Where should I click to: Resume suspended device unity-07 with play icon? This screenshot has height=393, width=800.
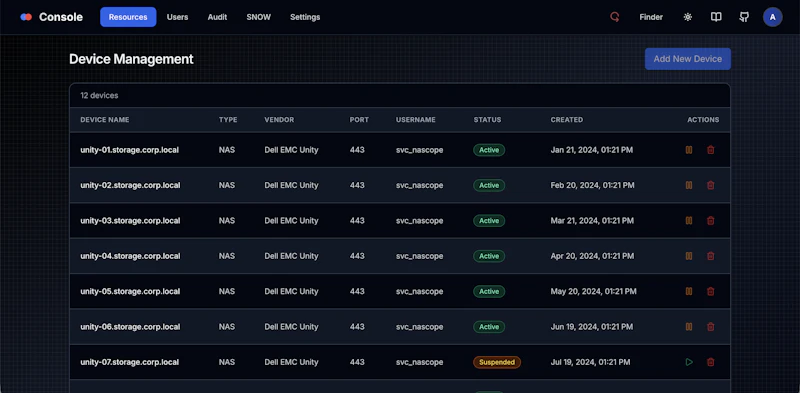point(689,362)
